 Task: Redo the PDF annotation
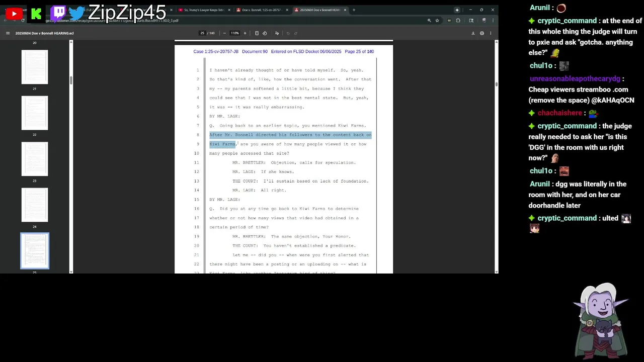coord(296,33)
